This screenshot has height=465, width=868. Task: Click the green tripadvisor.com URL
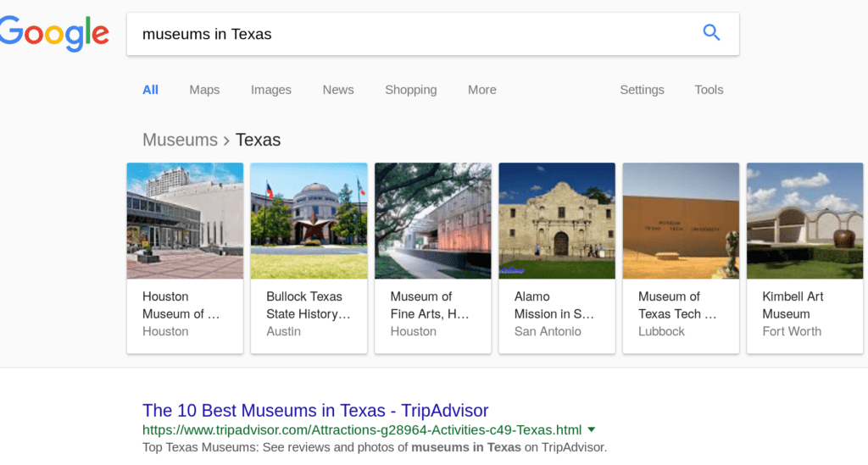click(362, 430)
